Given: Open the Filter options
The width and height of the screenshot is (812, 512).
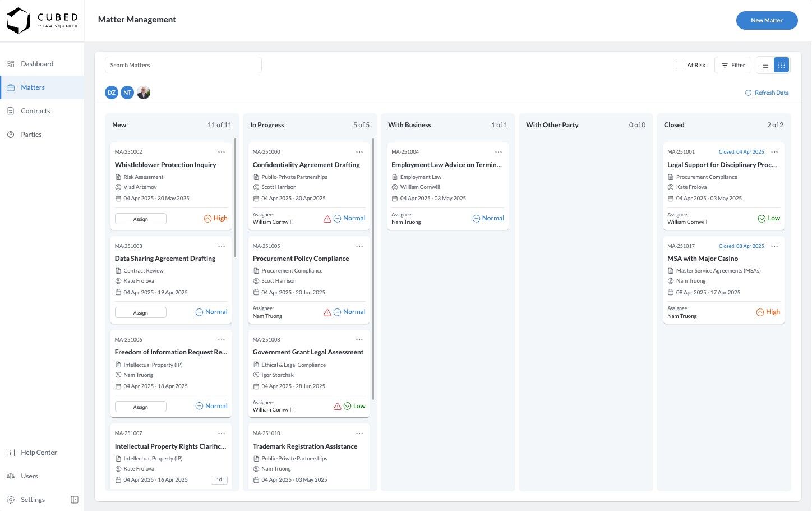Looking at the screenshot, I should coord(733,65).
